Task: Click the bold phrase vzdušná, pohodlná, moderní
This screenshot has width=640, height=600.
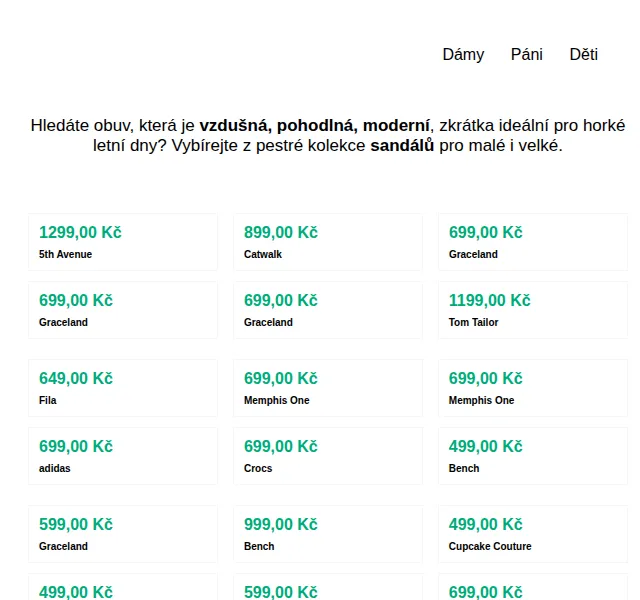Action: (x=314, y=125)
